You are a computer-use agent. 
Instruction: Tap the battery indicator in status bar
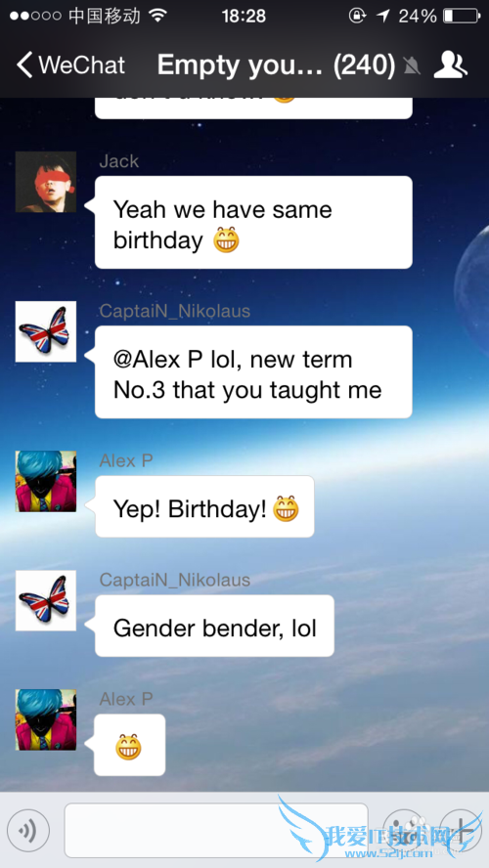pos(461,16)
